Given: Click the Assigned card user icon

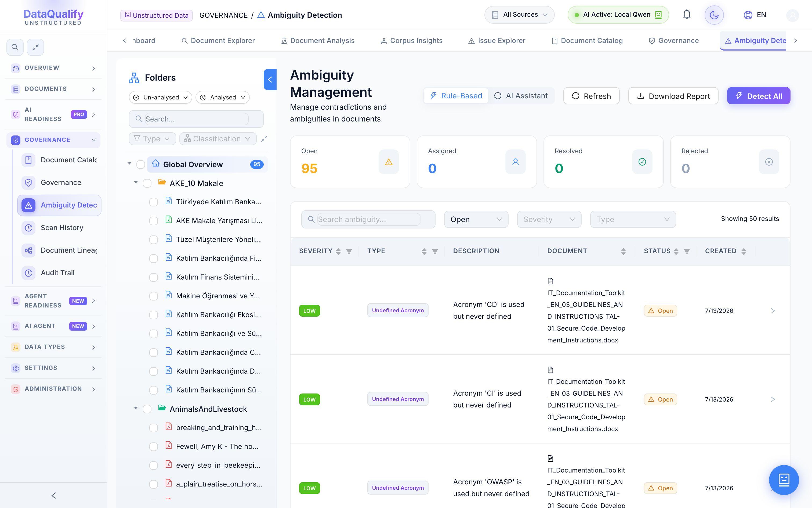Looking at the screenshot, I should pos(515,162).
